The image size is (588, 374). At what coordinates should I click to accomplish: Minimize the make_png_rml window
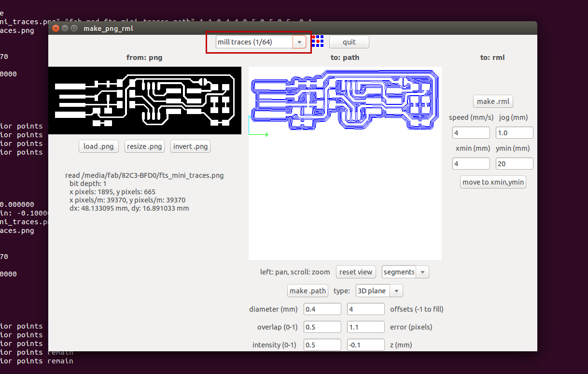65,29
